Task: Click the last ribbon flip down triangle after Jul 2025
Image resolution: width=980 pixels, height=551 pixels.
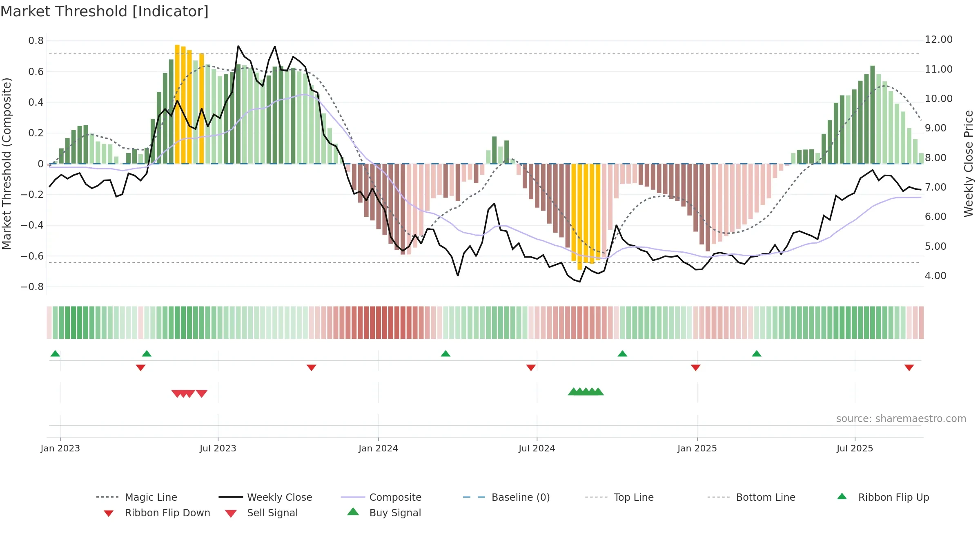Action: click(909, 368)
